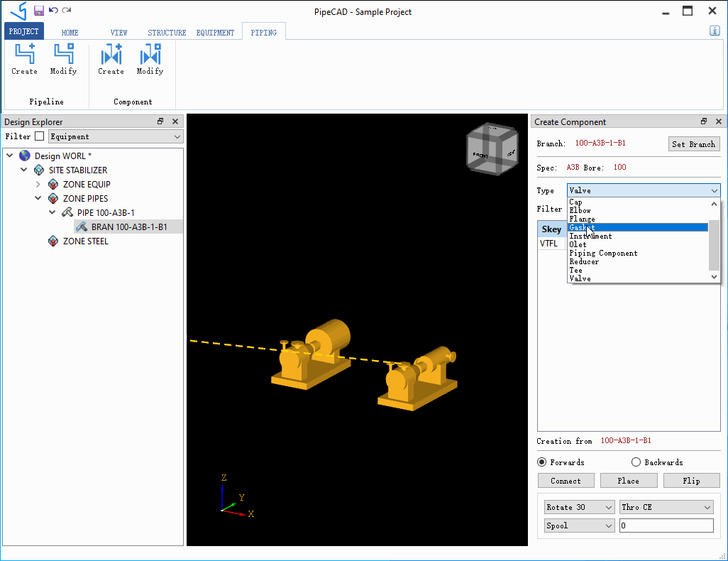
Task: Click the view cube navigator
Action: tap(492, 148)
